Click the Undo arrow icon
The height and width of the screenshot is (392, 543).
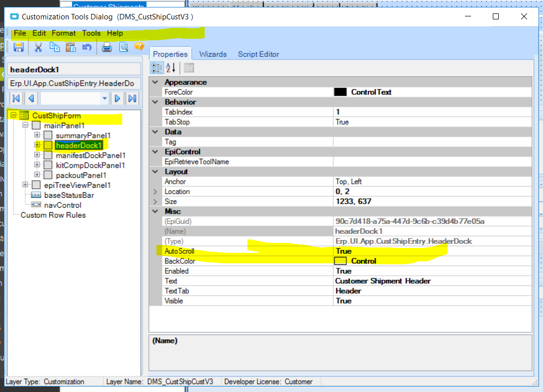pos(87,47)
